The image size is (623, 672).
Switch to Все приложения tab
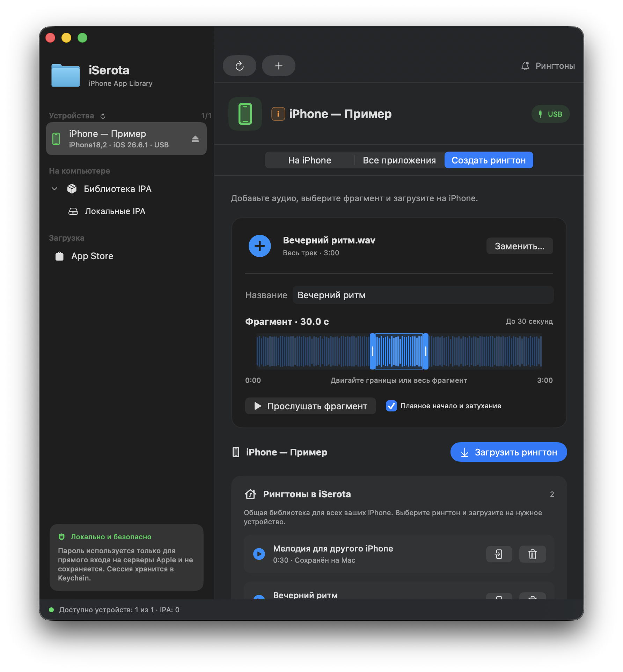tap(400, 160)
